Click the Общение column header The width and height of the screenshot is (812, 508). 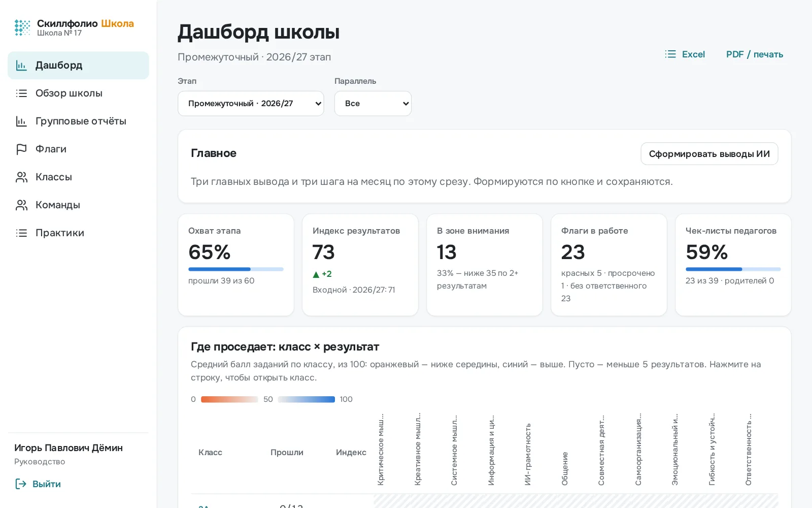[x=564, y=468]
